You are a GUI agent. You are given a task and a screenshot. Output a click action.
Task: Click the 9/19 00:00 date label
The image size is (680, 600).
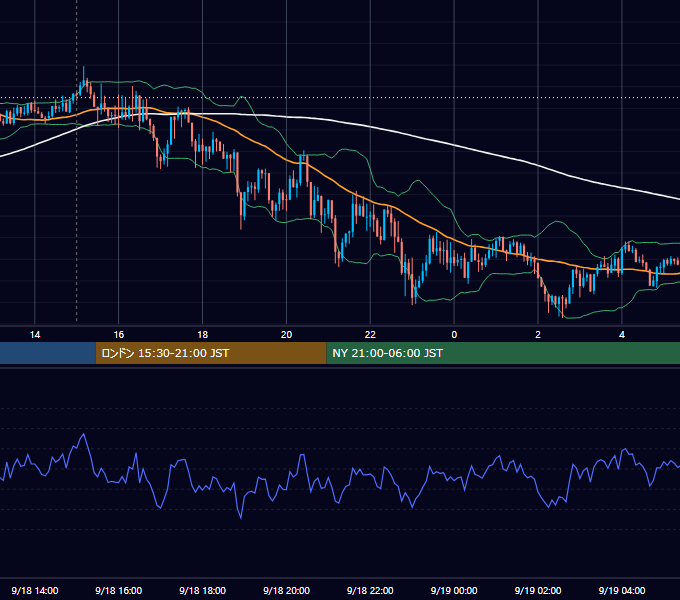454,590
